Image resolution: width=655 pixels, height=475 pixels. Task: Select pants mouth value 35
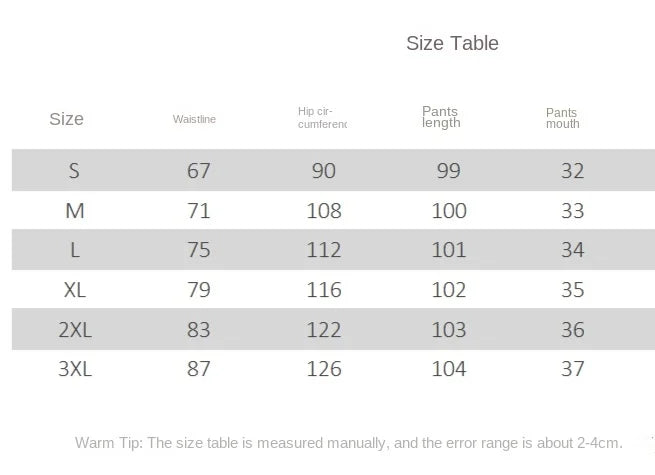(x=573, y=290)
